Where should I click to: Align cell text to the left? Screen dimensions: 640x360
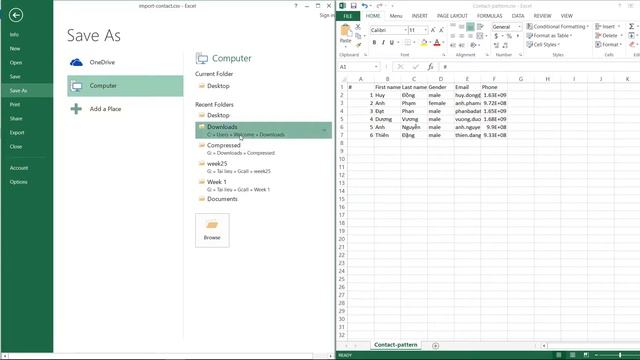click(453, 36)
